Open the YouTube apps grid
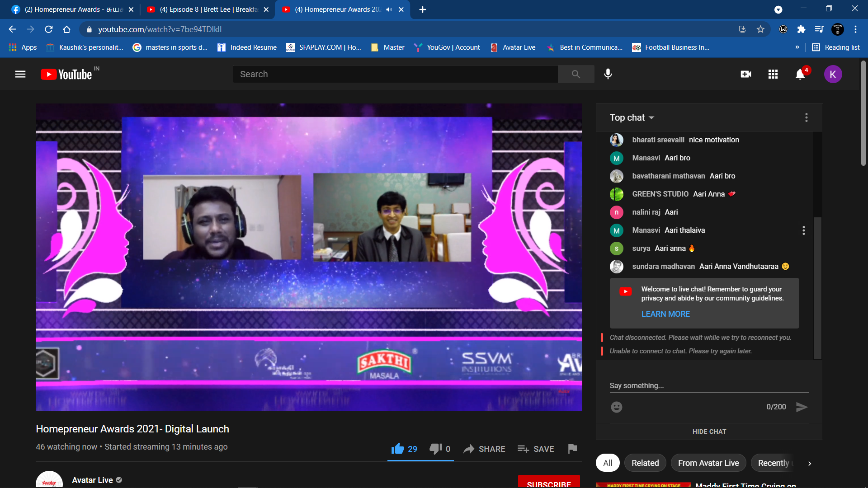This screenshot has height=488, width=868. tap(773, 74)
